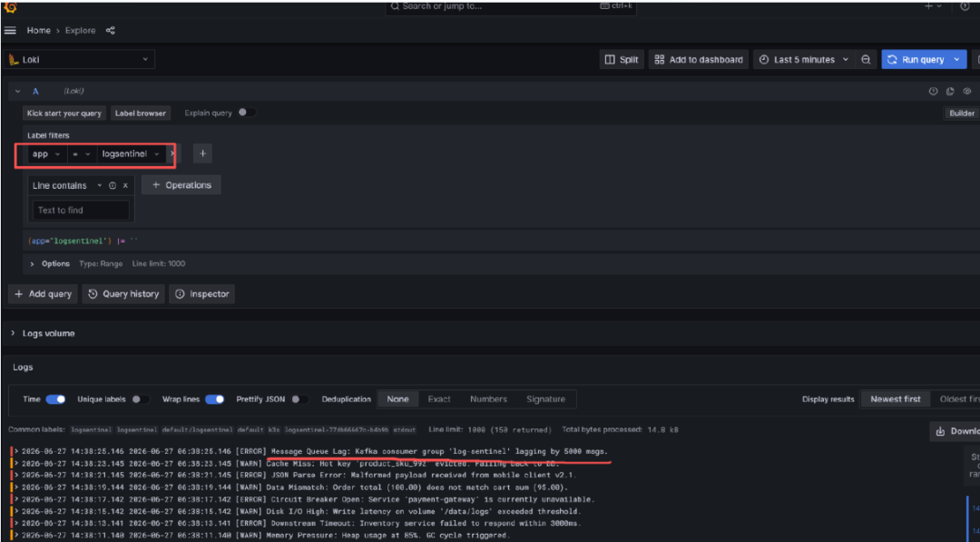Collapse query row A

click(x=17, y=92)
